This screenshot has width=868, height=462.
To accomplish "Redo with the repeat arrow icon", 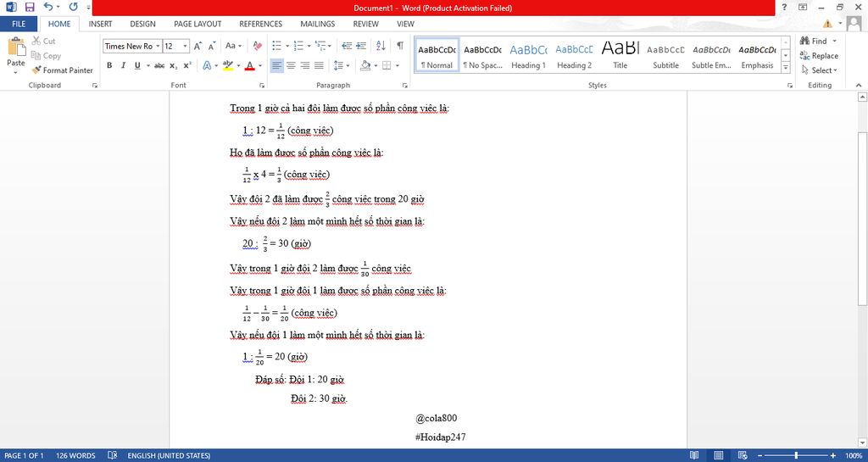I will click(73, 7).
